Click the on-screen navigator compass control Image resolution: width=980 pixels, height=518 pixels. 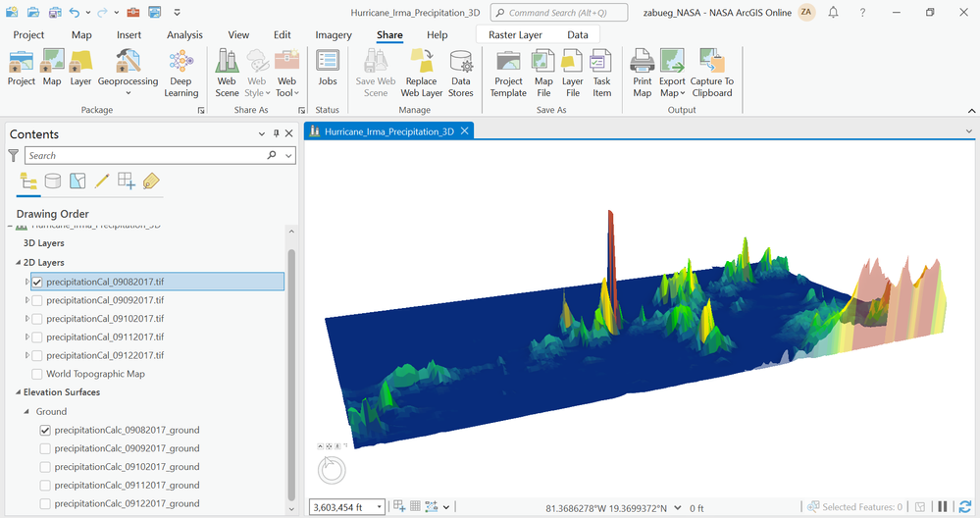[x=332, y=469]
